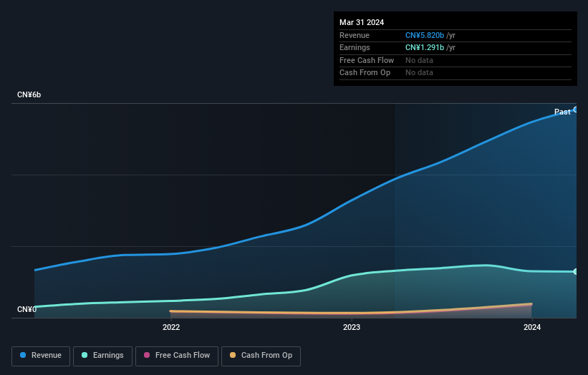588x375 pixels.
Task: Click the Earnings endpoint marker on teal line
Action: click(x=576, y=272)
